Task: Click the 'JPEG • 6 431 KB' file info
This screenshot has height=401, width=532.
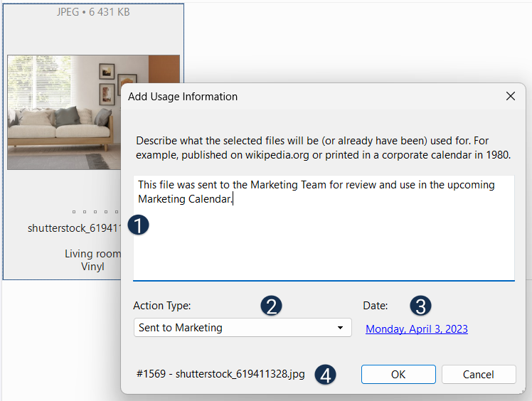Action: coord(92,12)
